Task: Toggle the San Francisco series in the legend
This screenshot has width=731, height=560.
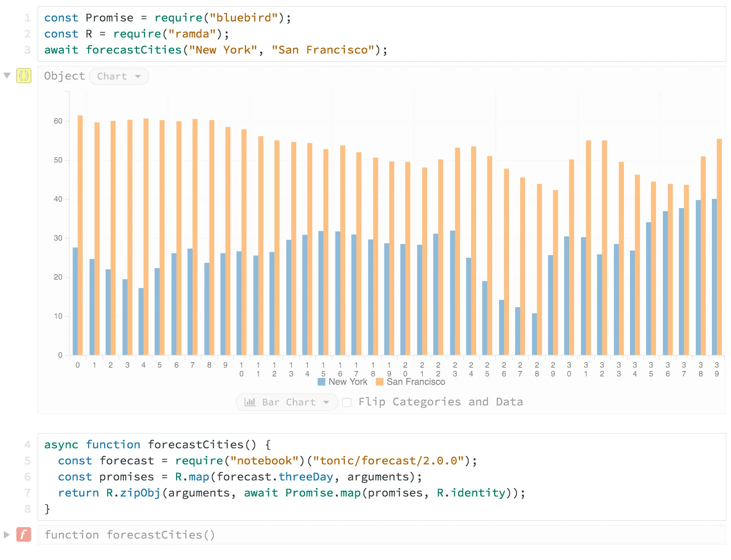Action: [x=416, y=381]
